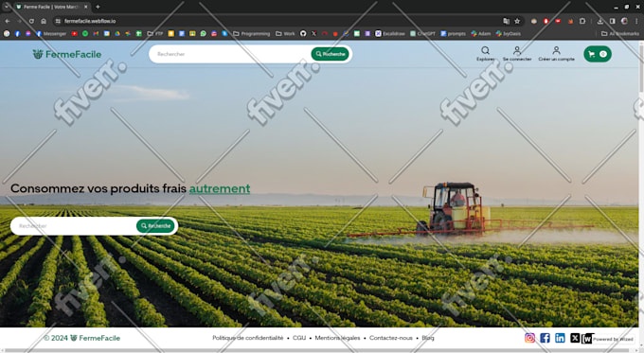This screenshot has width=644, height=353.
Task: Open the YouTube bookmark icon
Action: [x=74, y=34]
